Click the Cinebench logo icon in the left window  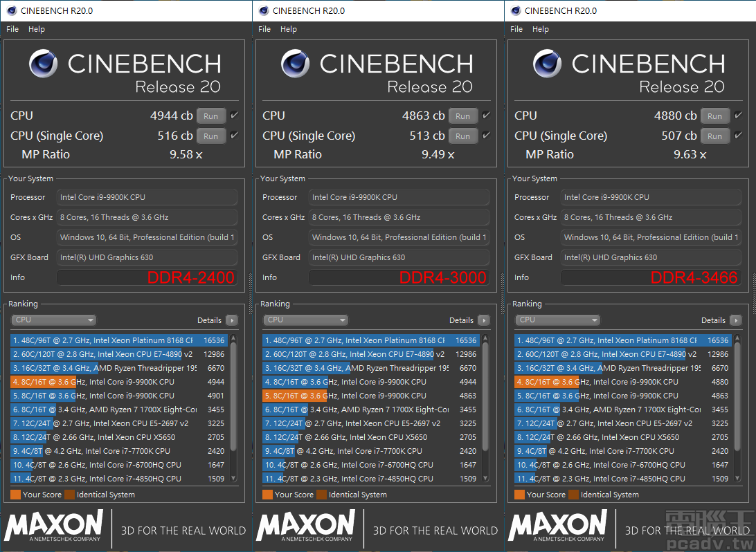point(43,64)
